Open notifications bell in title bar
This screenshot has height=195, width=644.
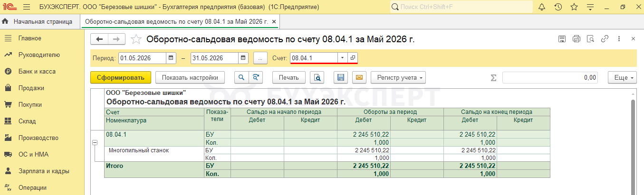tap(542, 7)
